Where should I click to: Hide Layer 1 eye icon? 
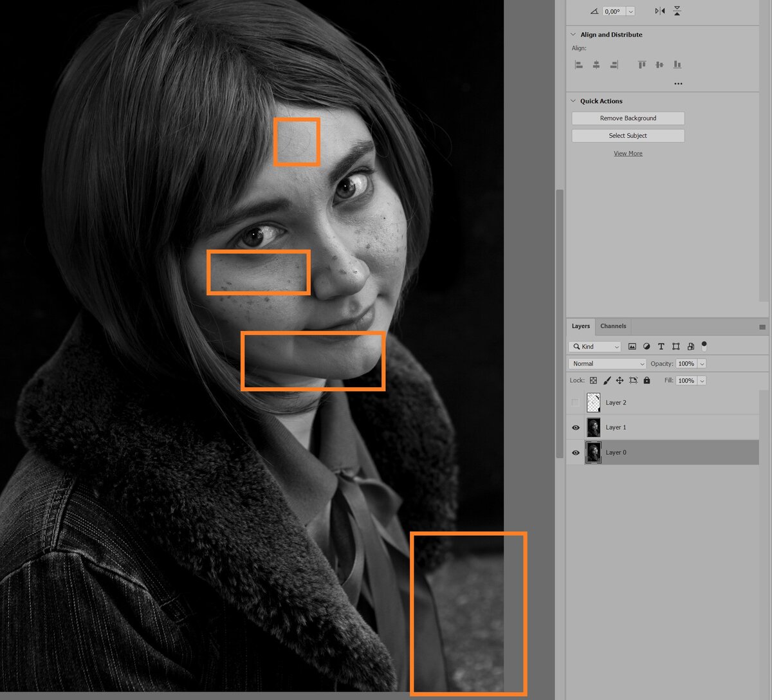(575, 428)
